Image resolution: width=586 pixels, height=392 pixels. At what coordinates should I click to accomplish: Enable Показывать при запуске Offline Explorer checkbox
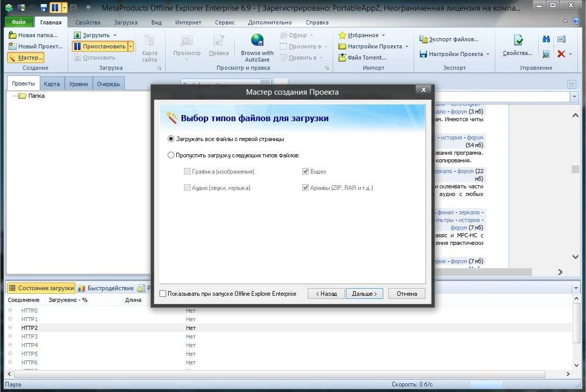tap(163, 294)
